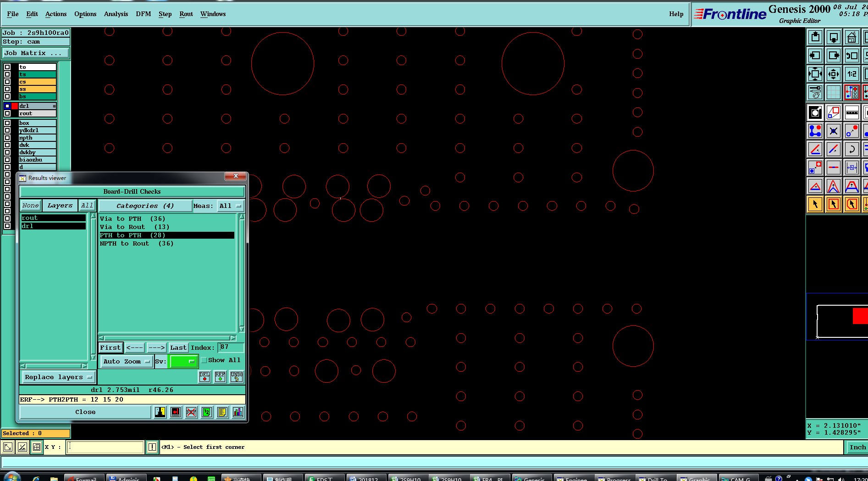Click the Index input field
Viewport: 868px width, 481px height.
coord(231,347)
